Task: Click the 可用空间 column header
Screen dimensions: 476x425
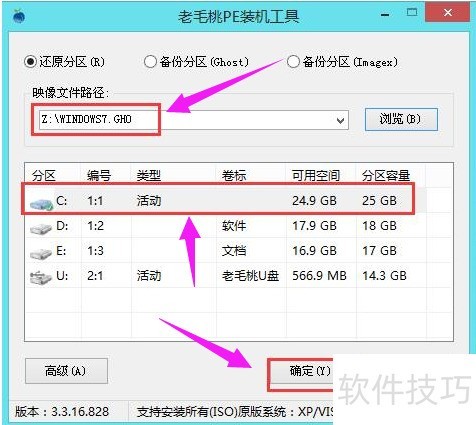Action: pyautogui.click(x=316, y=175)
